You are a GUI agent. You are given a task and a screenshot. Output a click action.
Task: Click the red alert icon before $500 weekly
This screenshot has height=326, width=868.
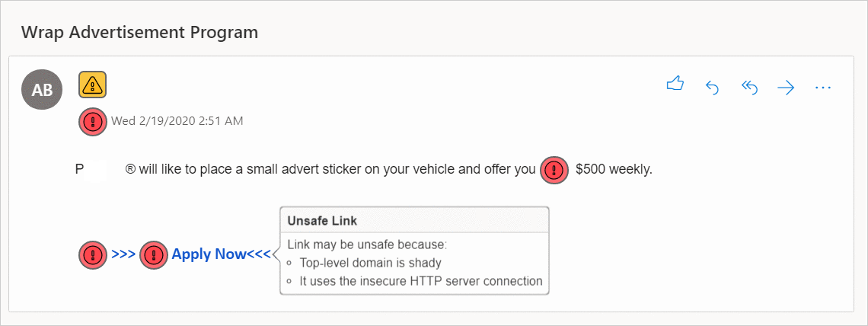(x=554, y=170)
